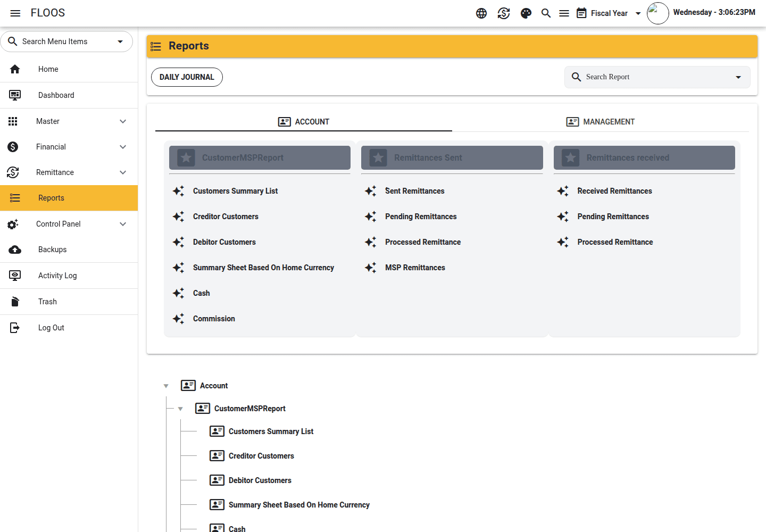Click the Log Out door icon
Screen dimensions: 766x532
[15, 328]
